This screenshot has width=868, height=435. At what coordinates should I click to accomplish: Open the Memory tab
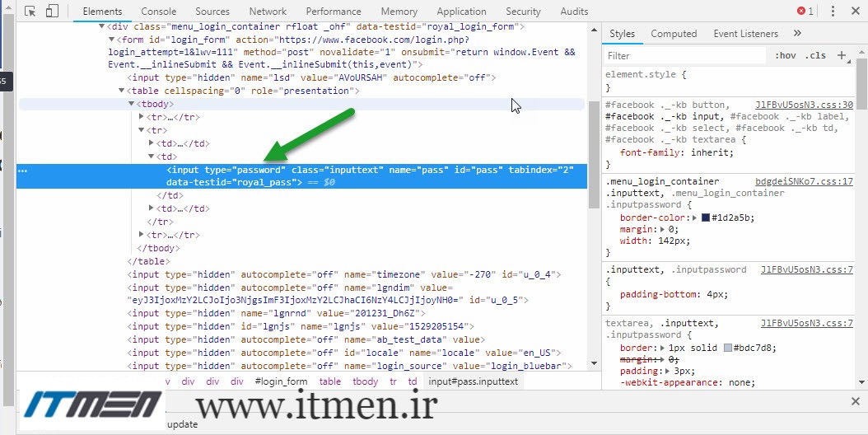click(399, 11)
